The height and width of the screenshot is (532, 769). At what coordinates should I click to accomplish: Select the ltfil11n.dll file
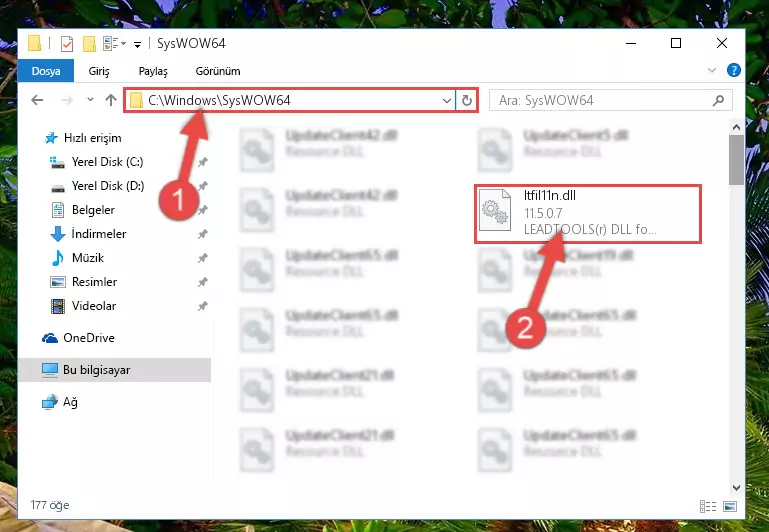tap(588, 213)
